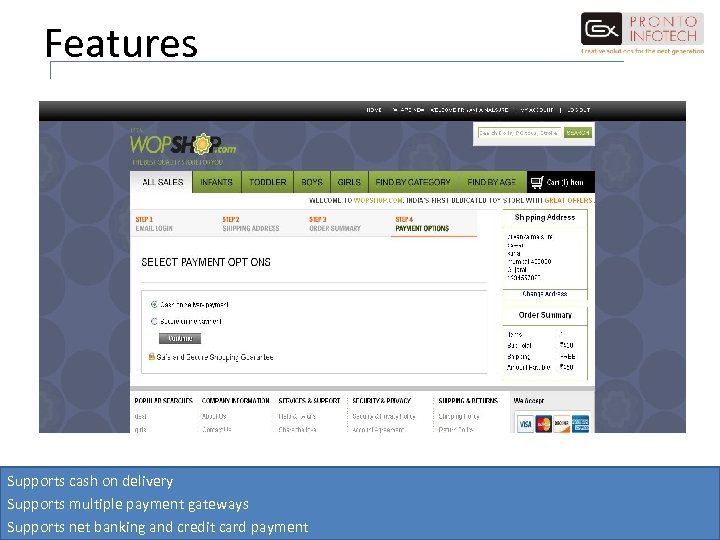Click the Visa card icon
This screenshot has height=540, width=720.
524,424
